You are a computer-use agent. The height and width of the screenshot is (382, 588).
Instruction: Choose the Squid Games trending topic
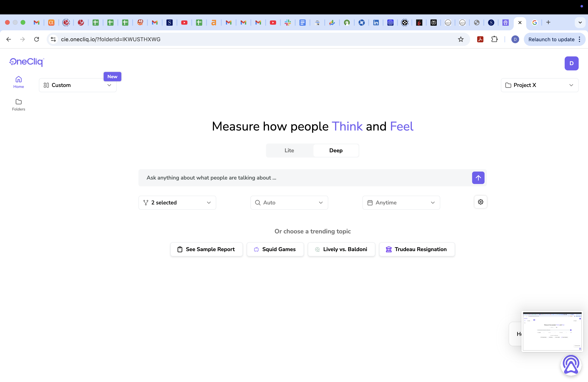click(275, 249)
